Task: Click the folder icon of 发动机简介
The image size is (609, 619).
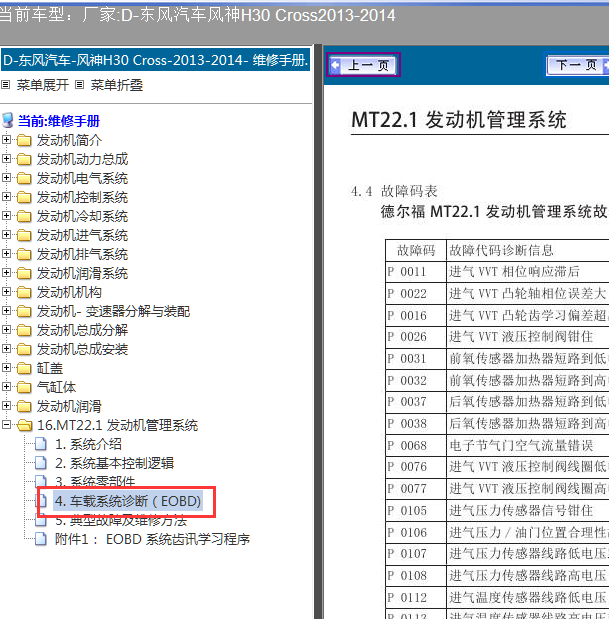Action: tap(24, 140)
